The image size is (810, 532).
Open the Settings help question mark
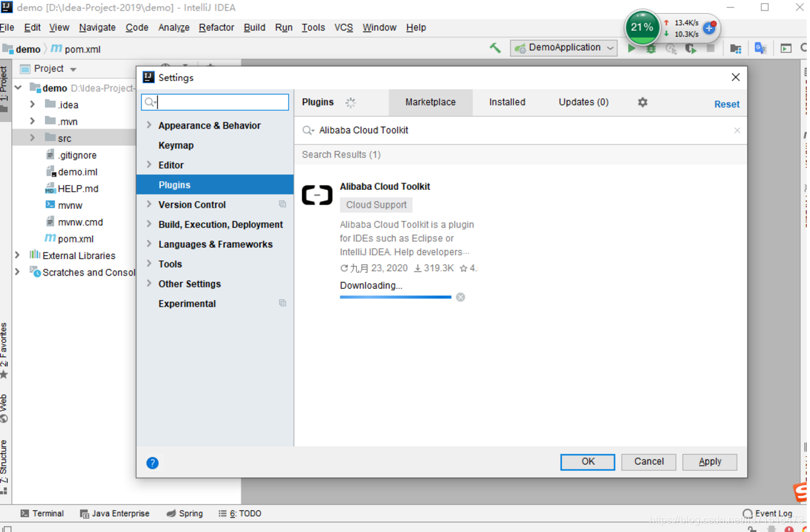pos(152,463)
